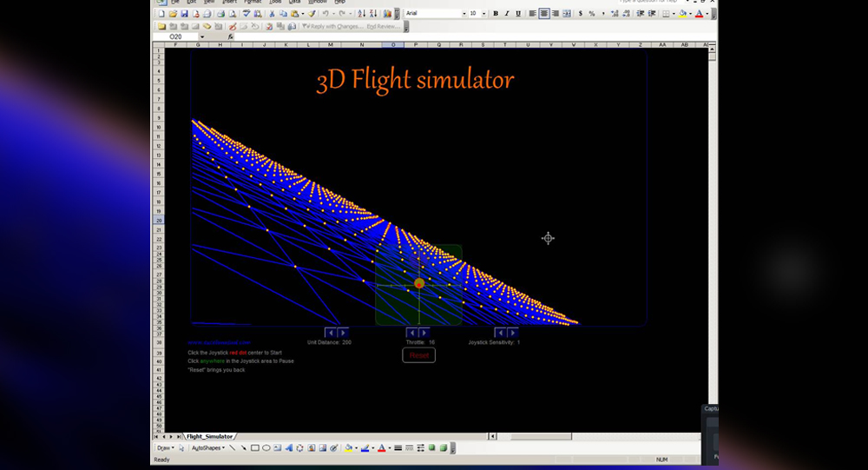Toggle Underline formatting
Screen dimensions: 868x470
(518, 13)
